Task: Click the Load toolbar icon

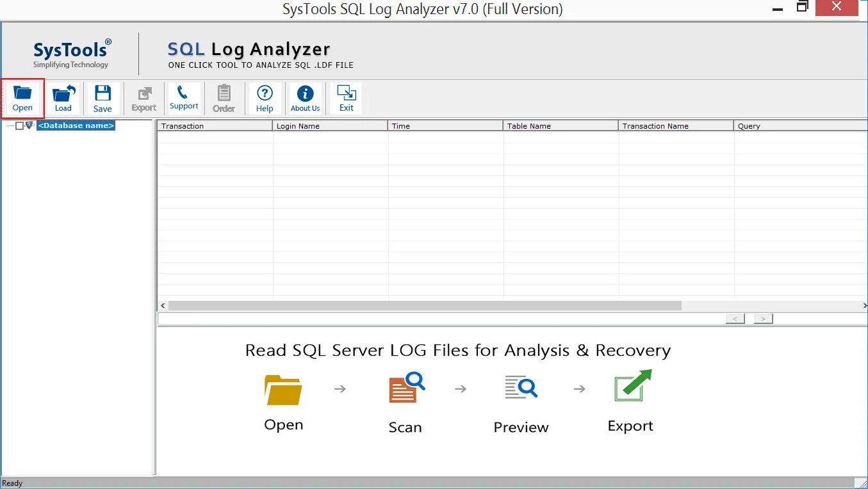Action: pyautogui.click(x=63, y=99)
